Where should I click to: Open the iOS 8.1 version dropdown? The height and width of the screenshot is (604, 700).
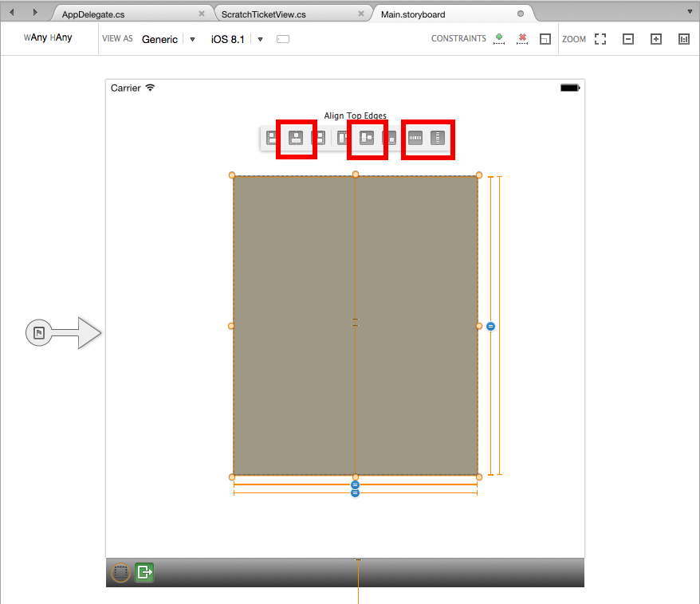260,38
